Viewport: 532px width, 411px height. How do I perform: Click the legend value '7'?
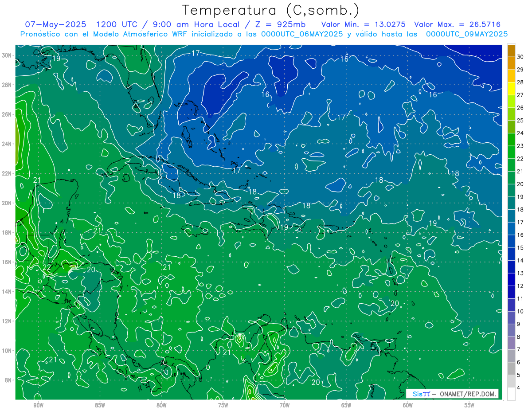click(519, 349)
